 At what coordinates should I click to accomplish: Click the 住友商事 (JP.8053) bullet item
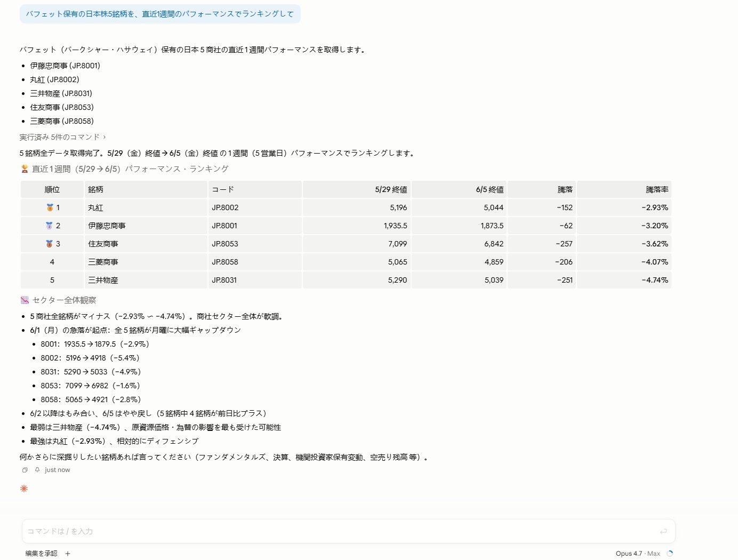[x=62, y=107]
